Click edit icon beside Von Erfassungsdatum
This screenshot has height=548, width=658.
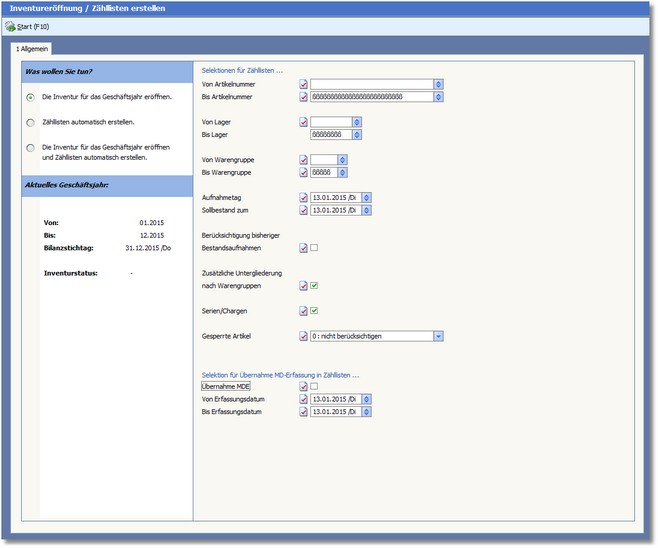click(303, 398)
